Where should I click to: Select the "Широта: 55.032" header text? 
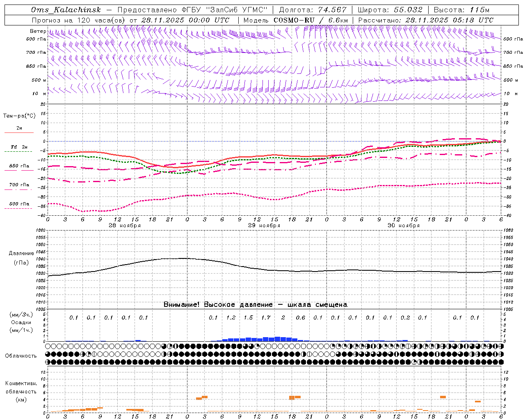click(390, 10)
